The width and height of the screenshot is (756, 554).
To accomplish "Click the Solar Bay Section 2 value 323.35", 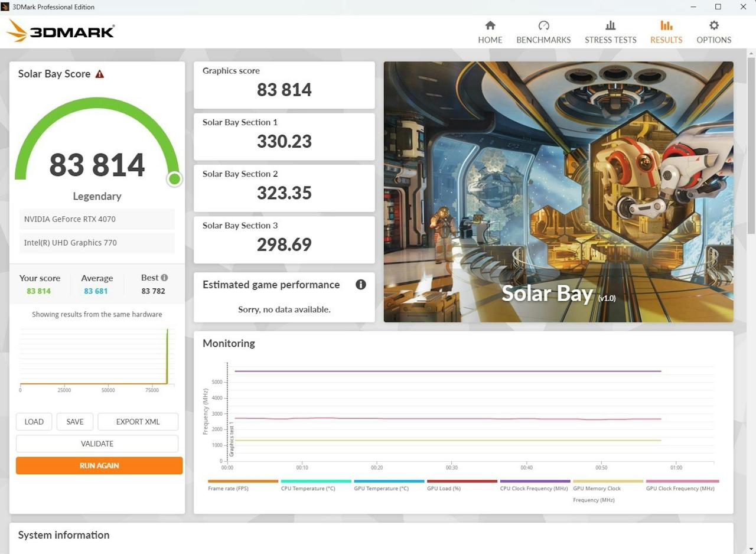I will (x=284, y=193).
